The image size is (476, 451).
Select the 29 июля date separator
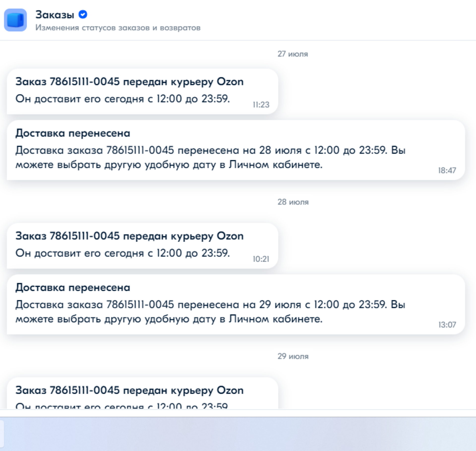(293, 356)
